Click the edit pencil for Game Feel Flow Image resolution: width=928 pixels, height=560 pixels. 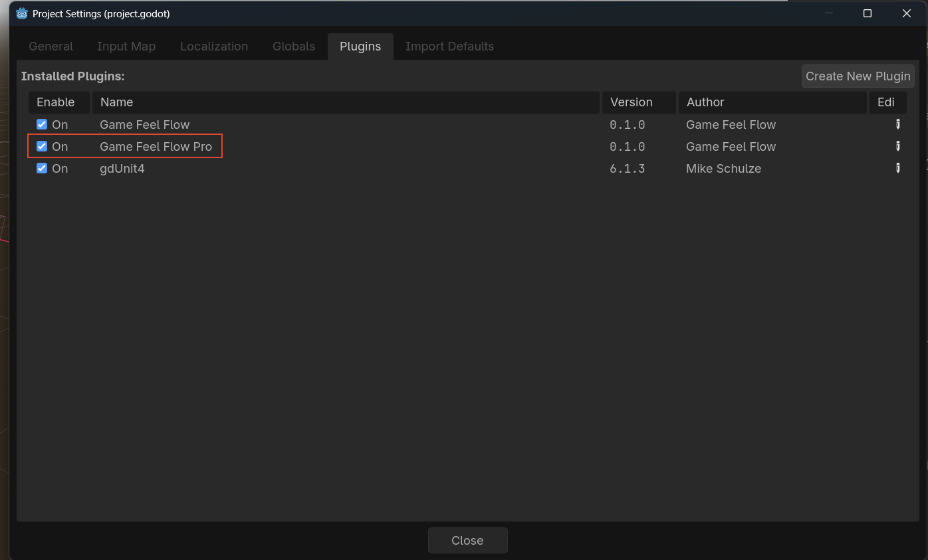(897, 124)
